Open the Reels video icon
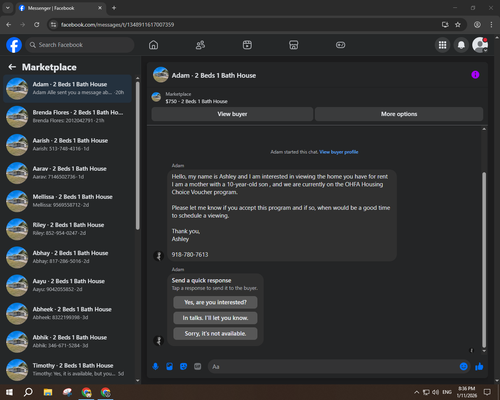The image size is (500, 400). click(x=247, y=45)
